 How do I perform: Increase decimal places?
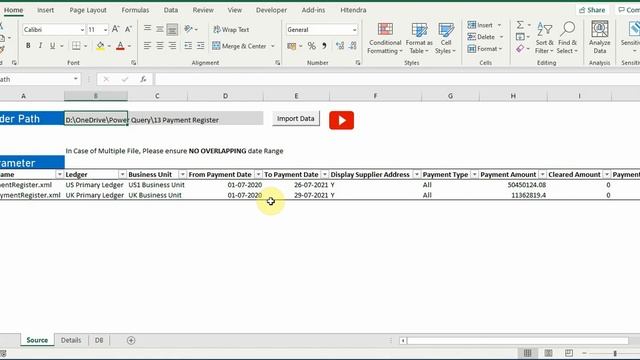tap(340, 46)
